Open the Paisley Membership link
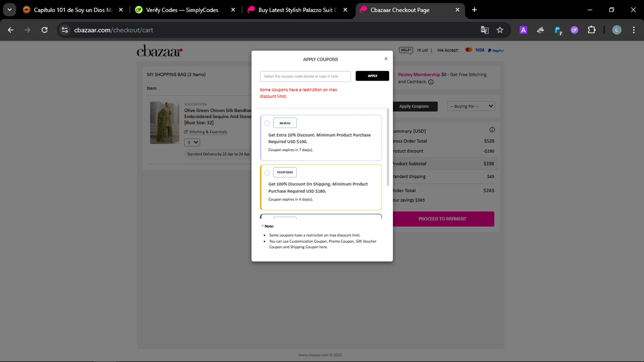This screenshot has height=362, width=644. coord(419,74)
